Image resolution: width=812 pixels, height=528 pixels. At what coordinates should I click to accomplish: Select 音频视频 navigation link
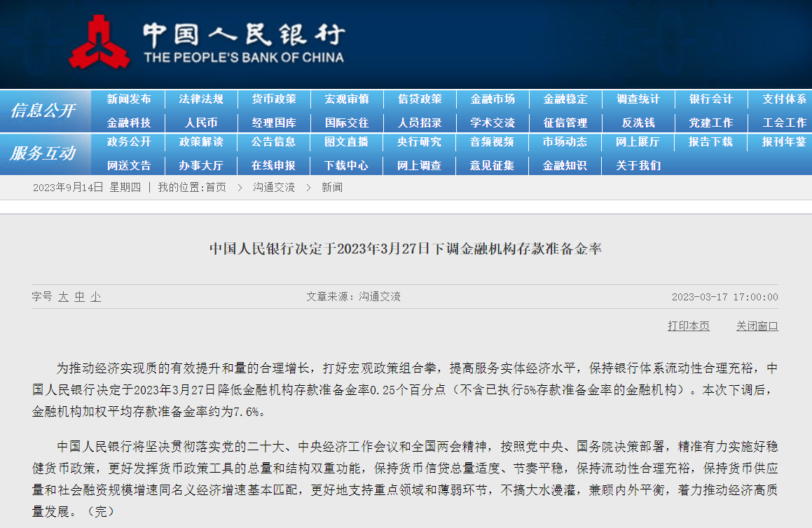pyautogui.click(x=492, y=142)
